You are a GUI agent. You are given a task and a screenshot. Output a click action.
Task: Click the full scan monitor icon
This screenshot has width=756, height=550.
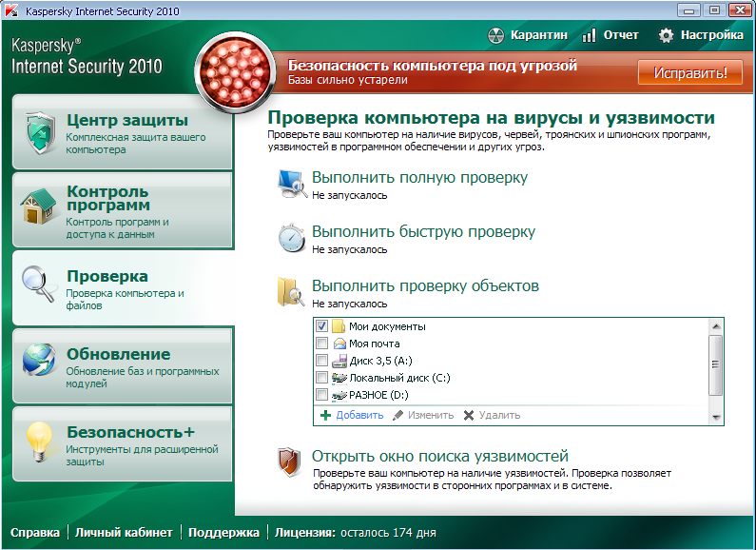[293, 184]
